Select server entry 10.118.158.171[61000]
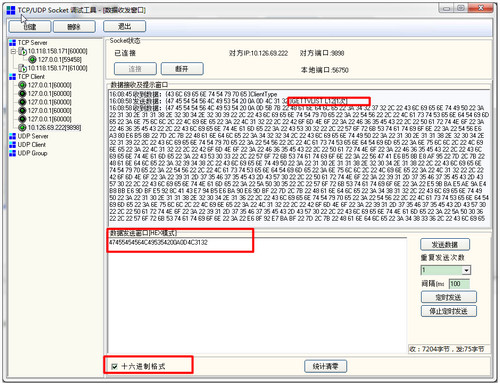Image resolution: width=500 pixels, height=384 pixels. tap(57, 68)
